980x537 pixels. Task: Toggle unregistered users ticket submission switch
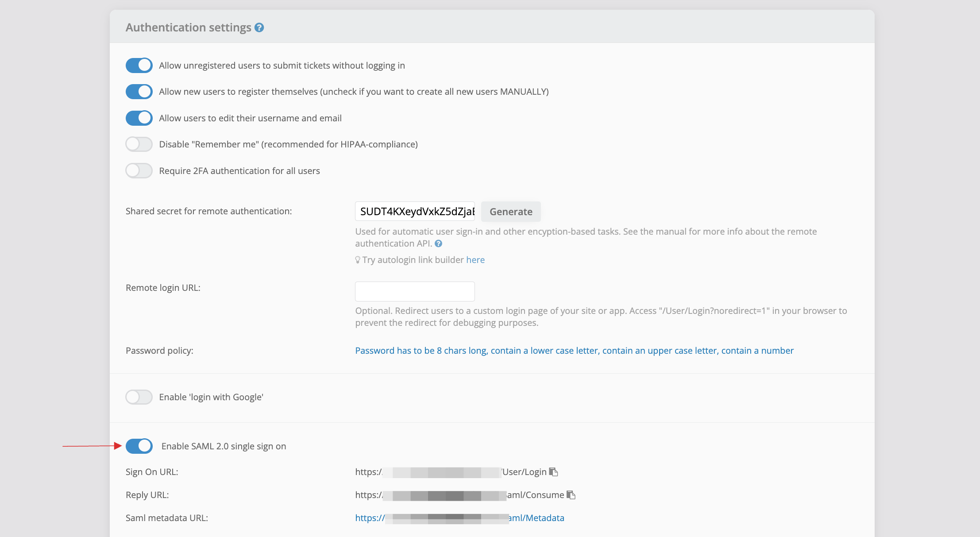pyautogui.click(x=139, y=66)
